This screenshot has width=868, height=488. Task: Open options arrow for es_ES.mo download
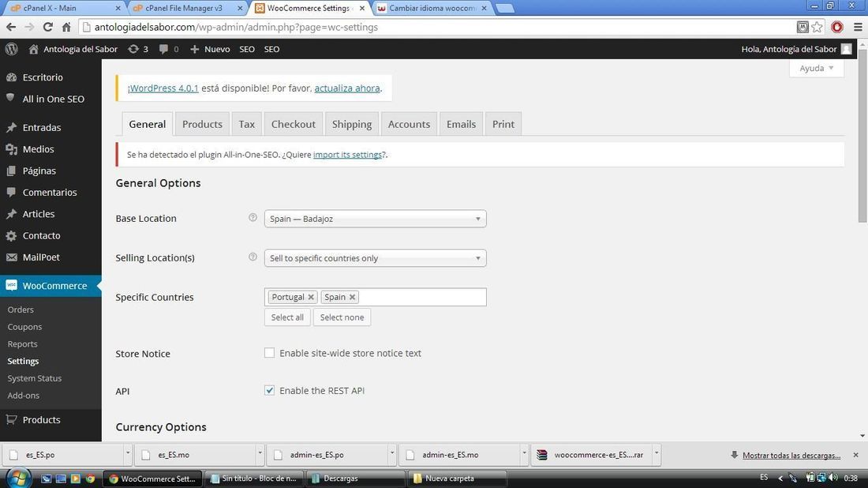(x=260, y=454)
